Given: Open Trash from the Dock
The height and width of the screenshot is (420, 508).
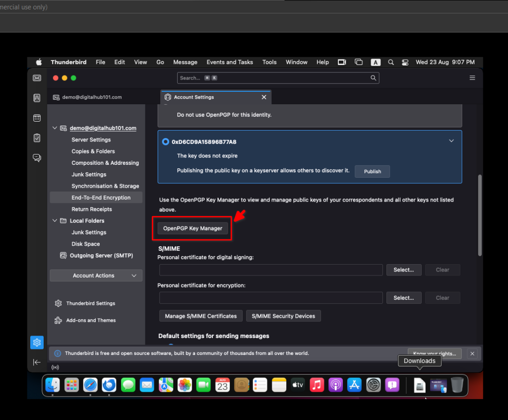Looking at the screenshot, I should 457,385.
